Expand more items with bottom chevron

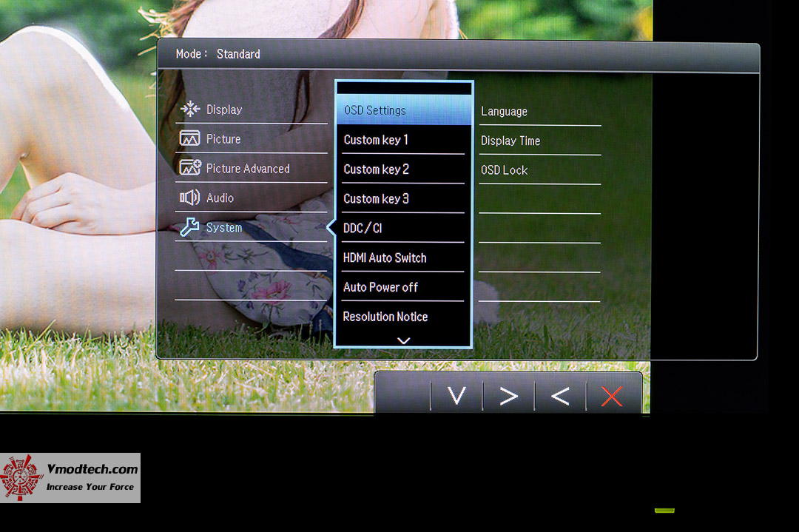click(x=404, y=340)
